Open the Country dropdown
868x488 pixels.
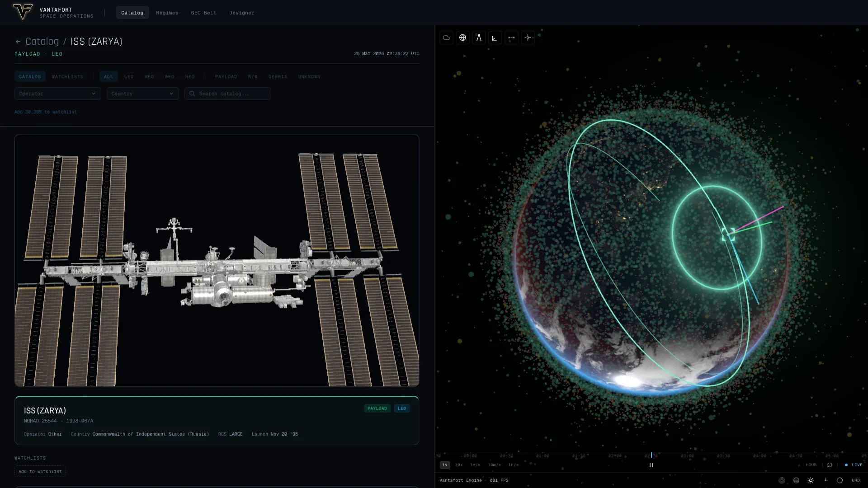[143, 94]
